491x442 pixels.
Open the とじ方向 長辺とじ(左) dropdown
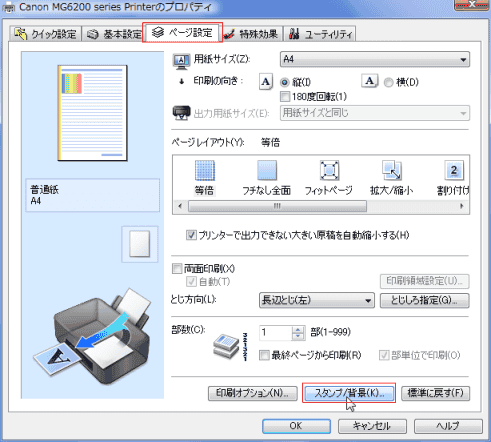pos(317,300)
